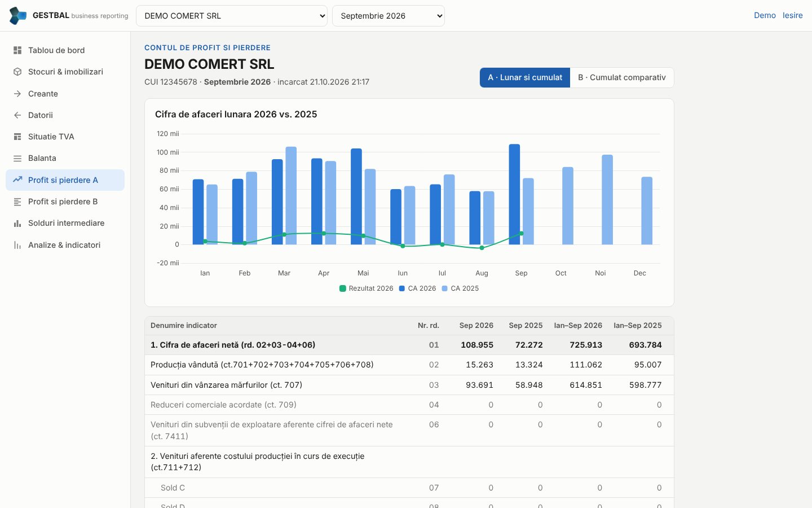Click the Iesire logout link
Viewport: 812px width, 508px height.
pos(792,15)
